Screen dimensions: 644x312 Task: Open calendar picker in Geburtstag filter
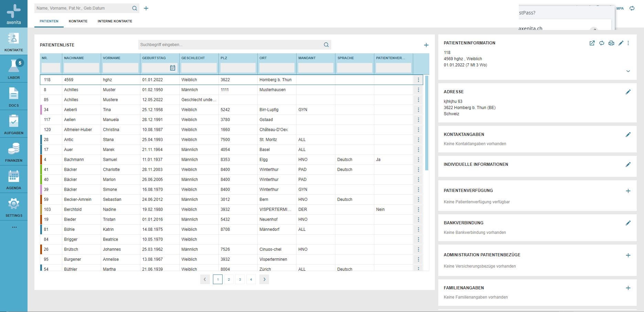click(x=173, y=68)
